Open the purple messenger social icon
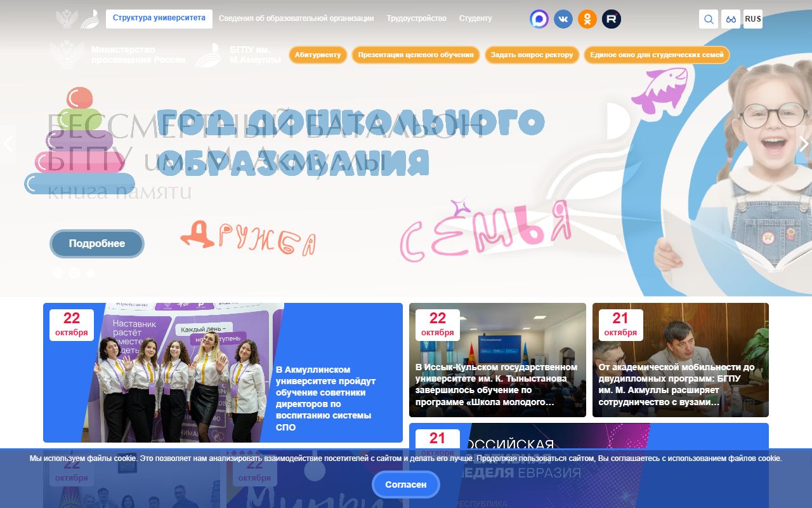The image size is (812, 508). click(x=539, y=19)
